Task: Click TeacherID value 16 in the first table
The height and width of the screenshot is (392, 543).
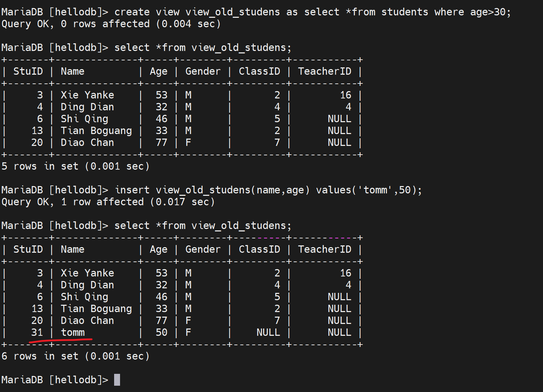Action: coord(345,95)
